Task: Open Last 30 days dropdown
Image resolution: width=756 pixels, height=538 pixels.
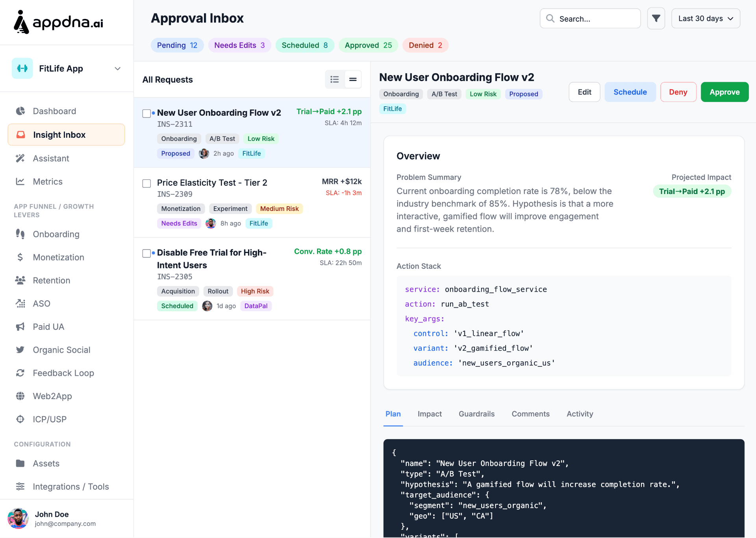Action: coord(705,18)
